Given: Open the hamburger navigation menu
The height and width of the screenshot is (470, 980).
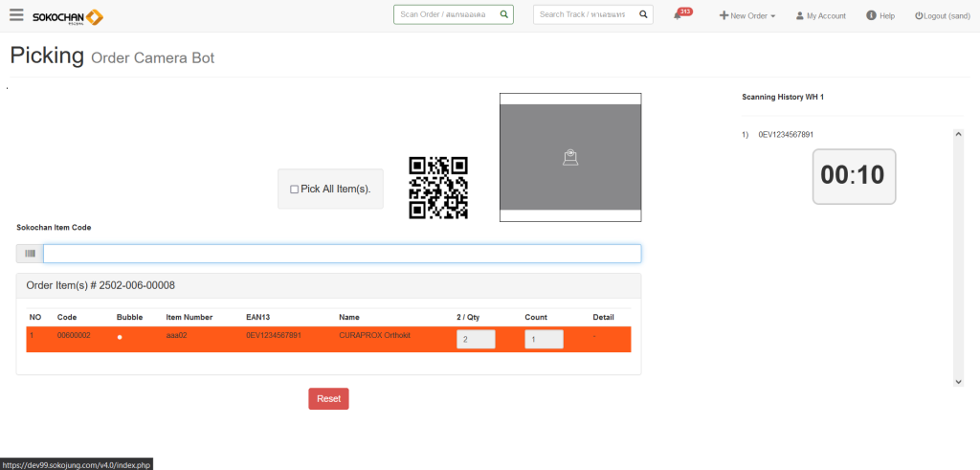Looking at the screenshot, I should pyautogui.click(x=16, y=15).
